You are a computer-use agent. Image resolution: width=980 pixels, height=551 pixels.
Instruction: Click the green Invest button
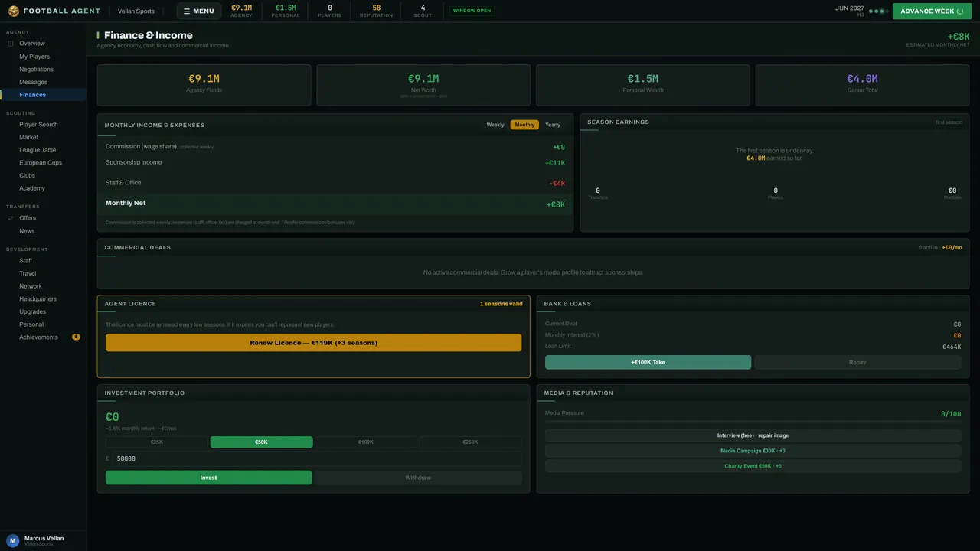pyautogui.click(x=208, y=478)
